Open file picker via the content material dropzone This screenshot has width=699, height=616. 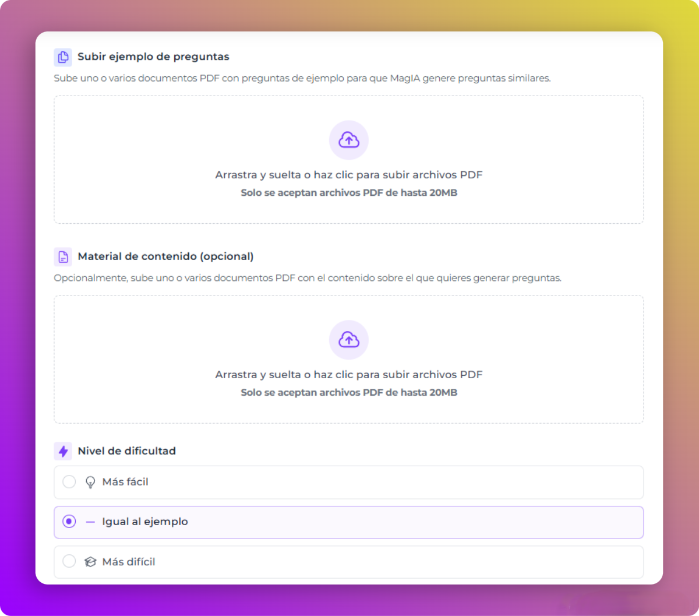coord(348,360)
